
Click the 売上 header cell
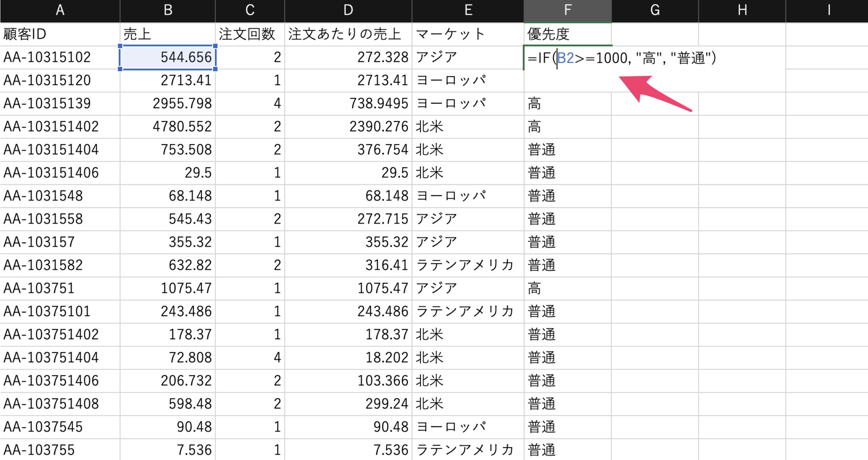coord(168,34)
